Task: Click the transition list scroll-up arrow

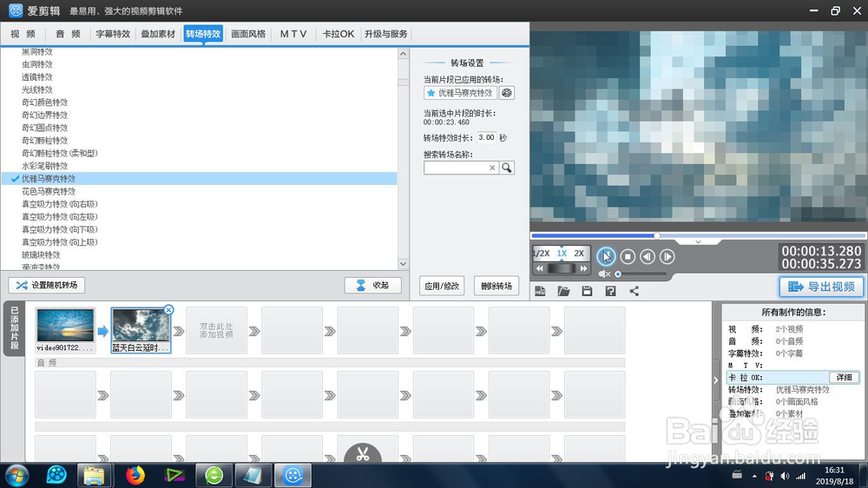Action: [x=403, y=54]
